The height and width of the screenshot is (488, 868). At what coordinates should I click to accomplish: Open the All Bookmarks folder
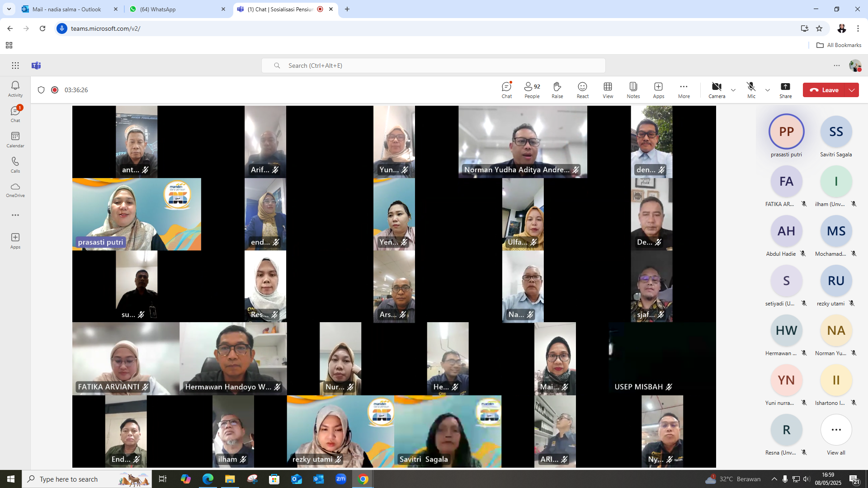click(x=839, y=45)
